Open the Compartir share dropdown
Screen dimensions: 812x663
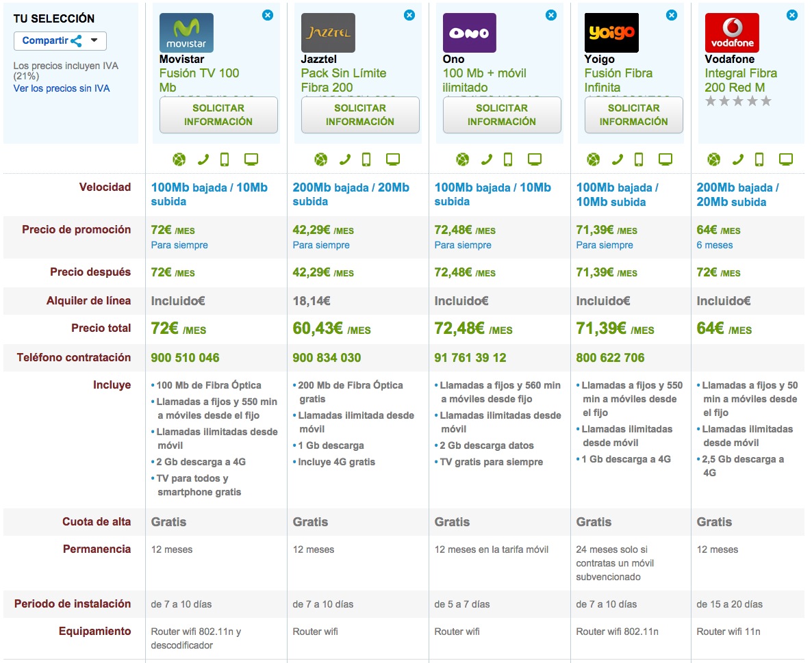[60, 41]
